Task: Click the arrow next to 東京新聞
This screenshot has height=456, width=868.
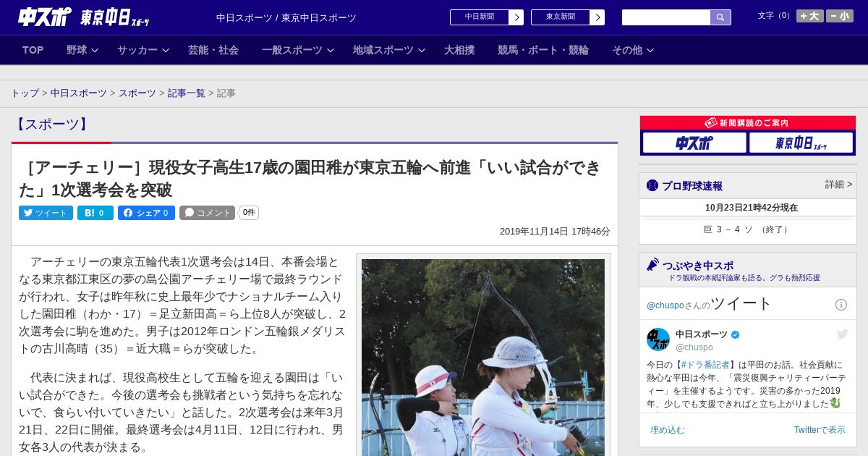Action: (x=597, y=17)
